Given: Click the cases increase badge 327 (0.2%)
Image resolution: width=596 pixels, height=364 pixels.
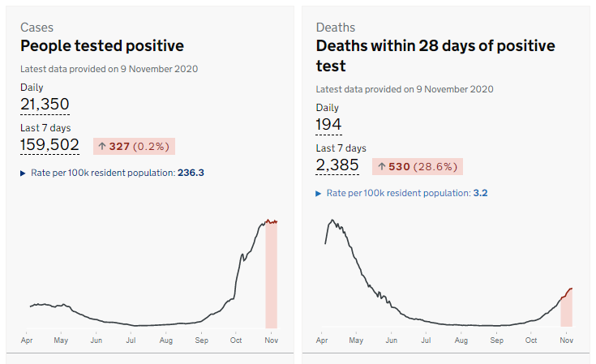Looking at the screenshot, I should click(134, 147).
